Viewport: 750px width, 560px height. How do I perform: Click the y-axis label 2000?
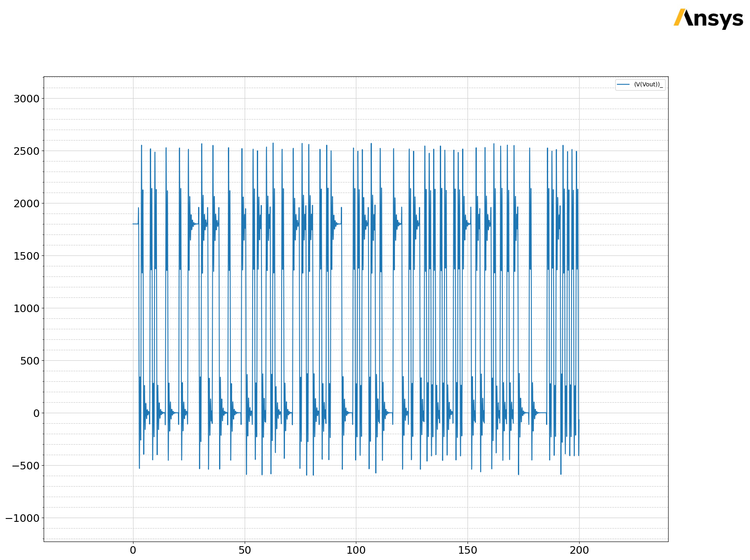pos(26,204)
